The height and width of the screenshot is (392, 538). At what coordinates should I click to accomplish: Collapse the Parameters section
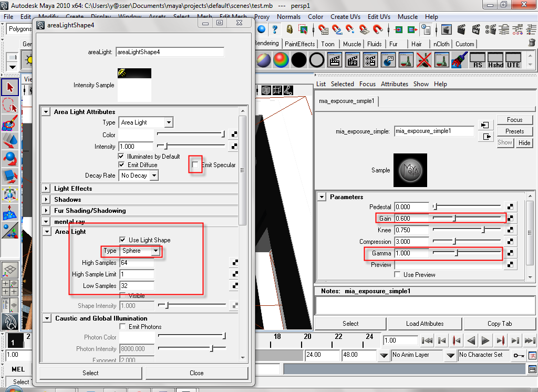tap(322, 197)
